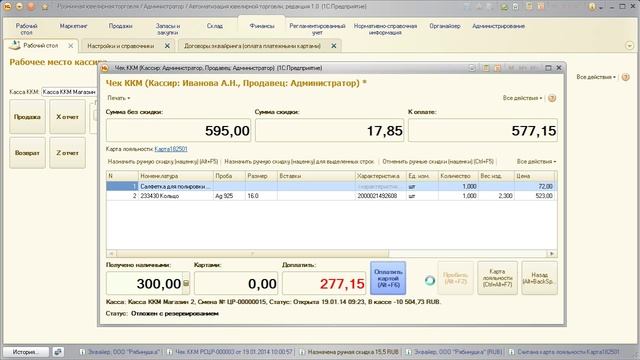
Task: Open 'Все действия' menu above the items table
Action: click(x=536, y=162)
